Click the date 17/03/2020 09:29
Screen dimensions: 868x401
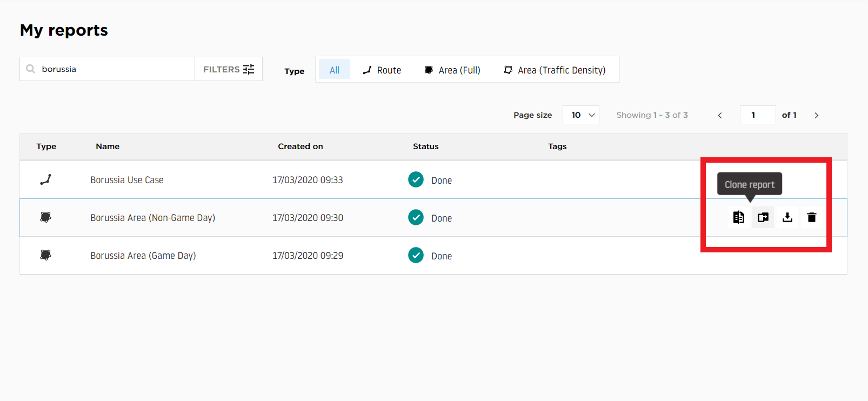[308, 256]
